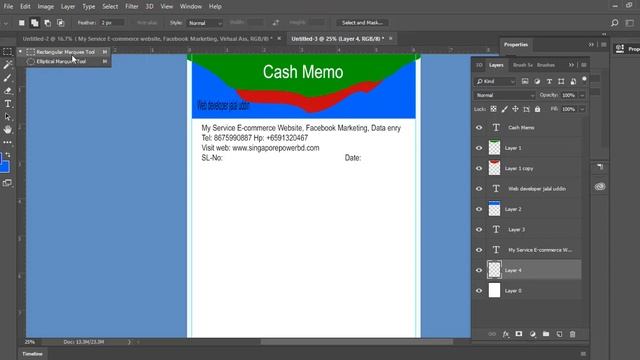The height and width of the screenshot is (360, 640).
Task: Open the blending mode Normal dropdown
Action: (504, 95)
